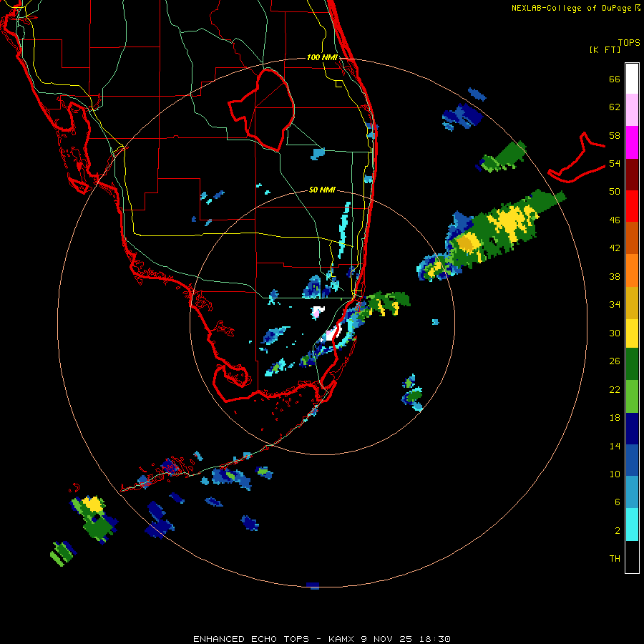Select the medium blue legend swatch
This screenshot has height=644, width=644.
coord(632,460)
